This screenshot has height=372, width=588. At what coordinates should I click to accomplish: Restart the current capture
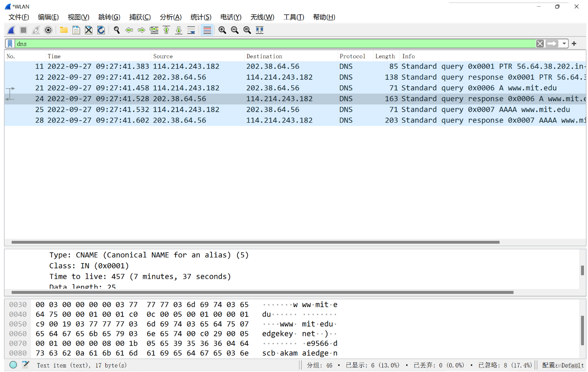coord(36,30)
